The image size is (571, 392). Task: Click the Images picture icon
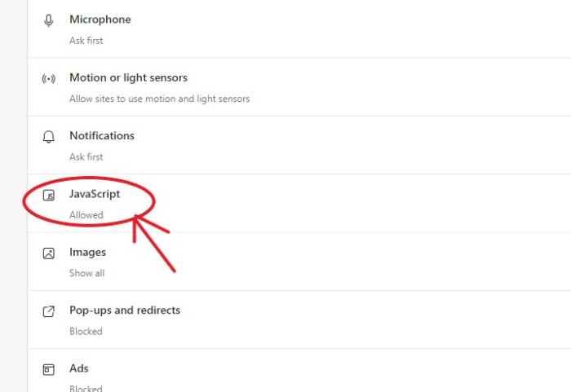pos(48,253)
